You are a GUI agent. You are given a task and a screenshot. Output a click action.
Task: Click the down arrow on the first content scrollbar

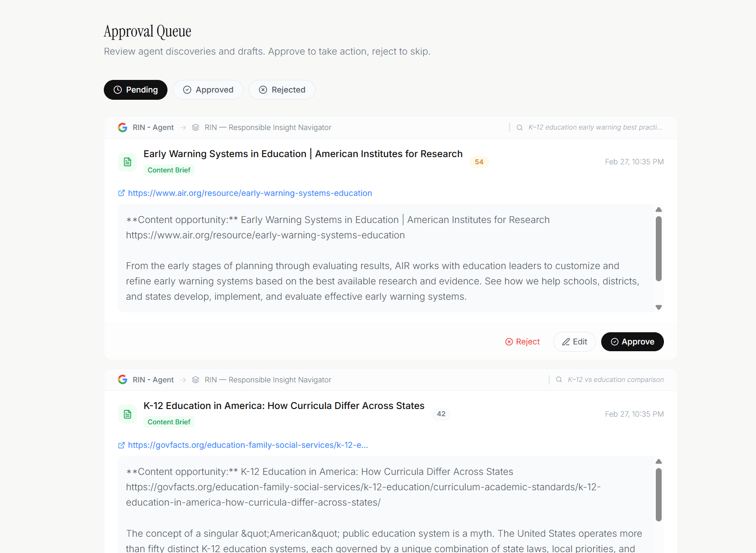point(659,307)
